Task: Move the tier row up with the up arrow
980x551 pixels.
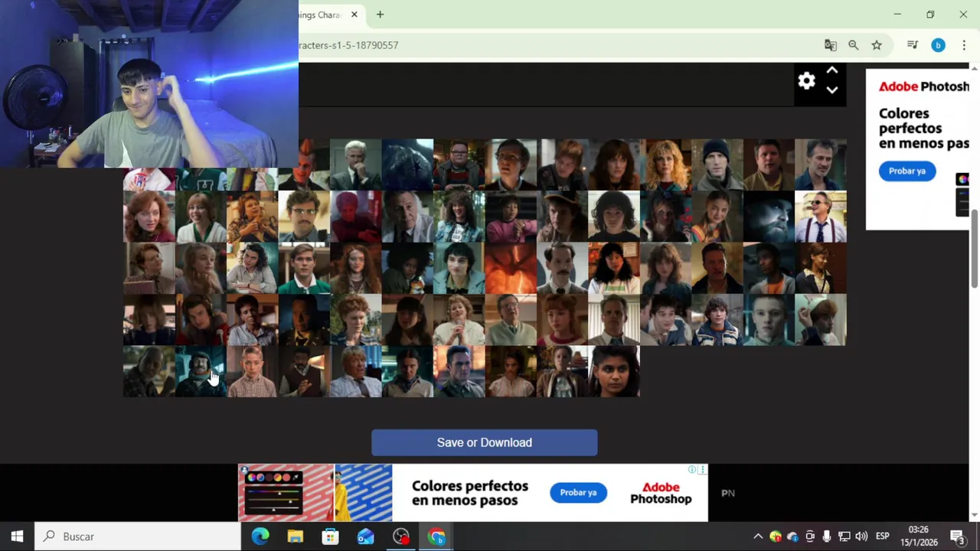Action: point(832,71)
